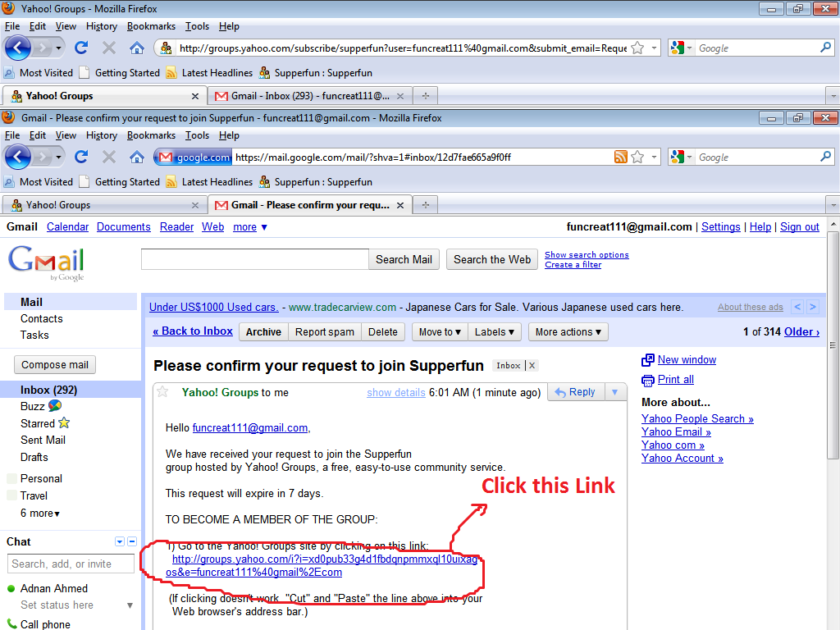Open Labels dropdown
This screenshot has width=840, height=630.
[x=494, y=331]
